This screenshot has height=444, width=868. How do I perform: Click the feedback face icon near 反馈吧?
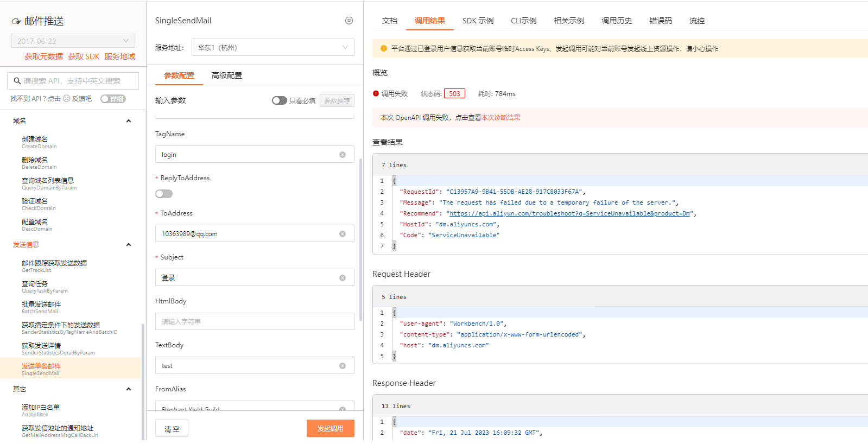click(67, 99)
